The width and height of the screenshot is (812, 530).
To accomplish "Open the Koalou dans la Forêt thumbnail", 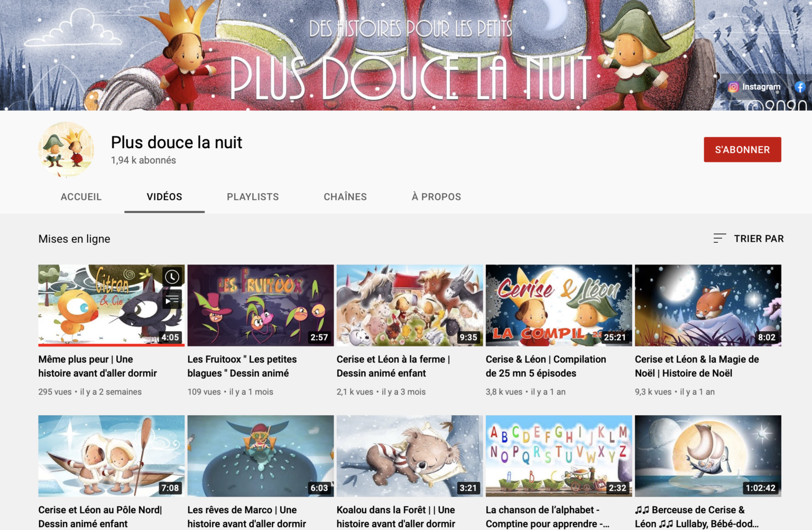I will [x=410, y=455].
